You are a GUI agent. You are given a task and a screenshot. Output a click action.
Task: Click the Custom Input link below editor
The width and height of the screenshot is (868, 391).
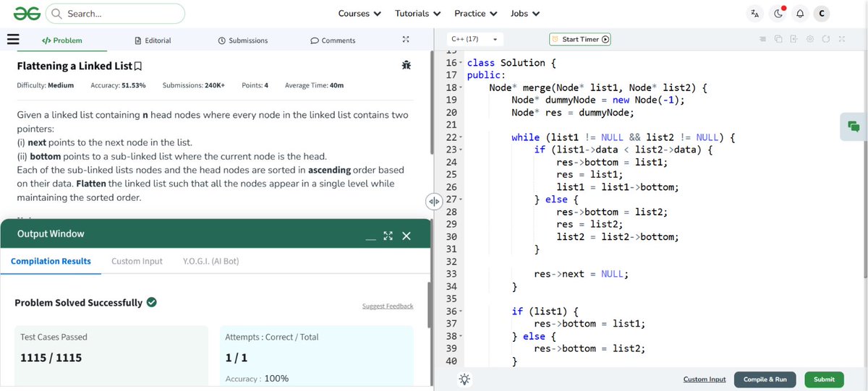[x=705, y=379]
